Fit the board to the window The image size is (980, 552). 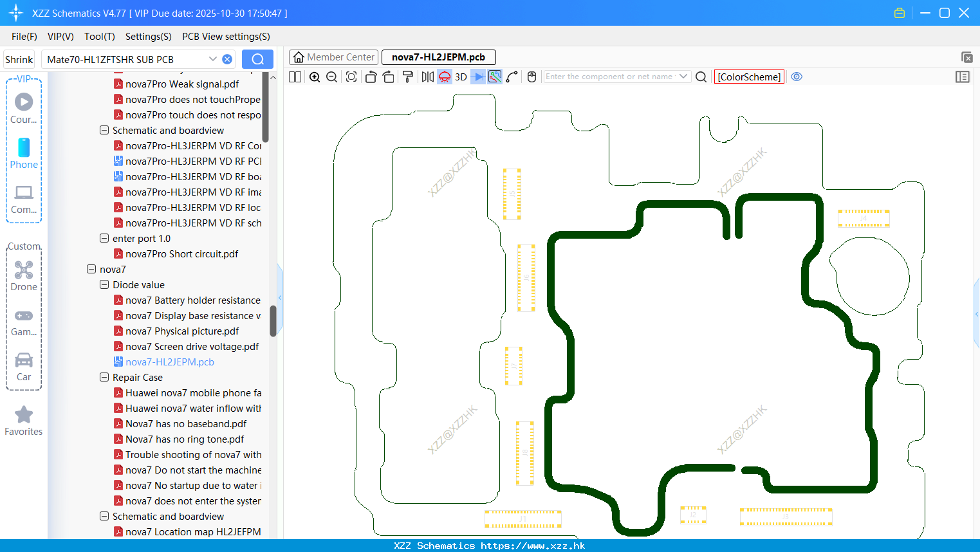pyautogui.click(x=351, y=77)
